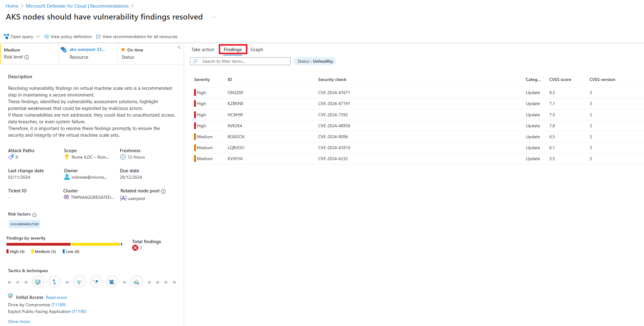The width and height of the screenshot is (644, 326).
Task: Select the keys Privilege Escalation tactic icon
Action: pyautogui.click(x=79, y=282)
